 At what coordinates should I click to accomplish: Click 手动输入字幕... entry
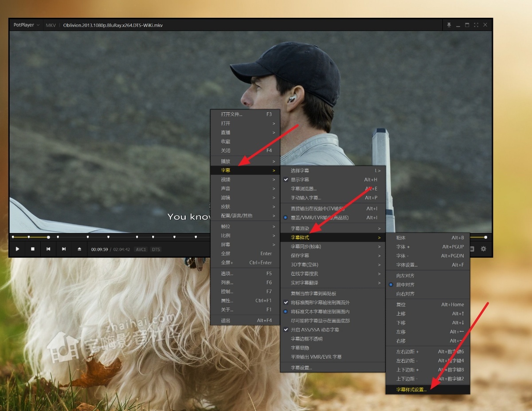[333, 198]
